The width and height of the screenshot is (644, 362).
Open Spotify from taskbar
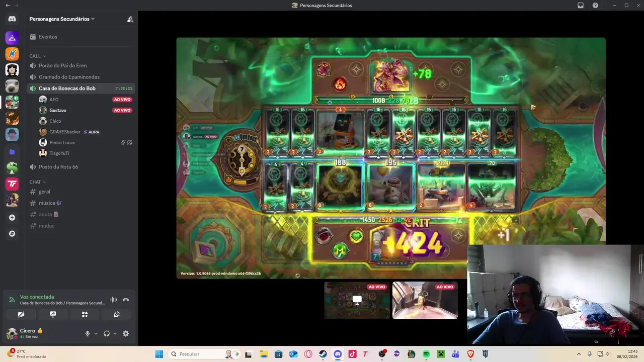[426, 354]
